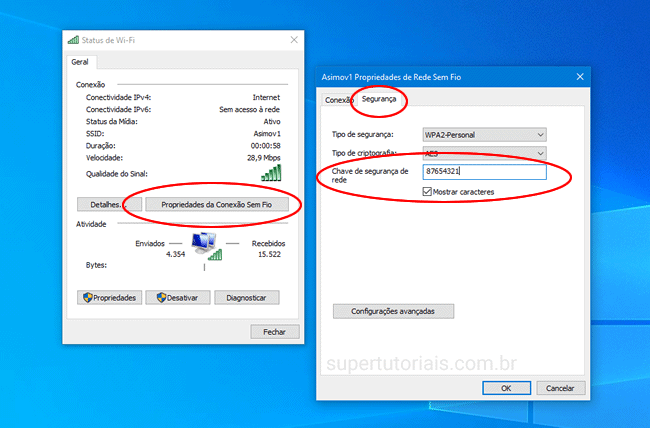The image size is (650, 428).
Task: Click the Detalhes button
Action: tap(102, 204)
